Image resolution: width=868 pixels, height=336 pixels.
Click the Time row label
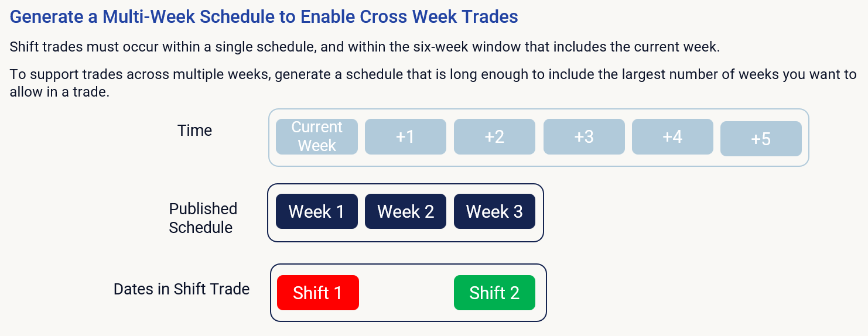click(194, 131)
